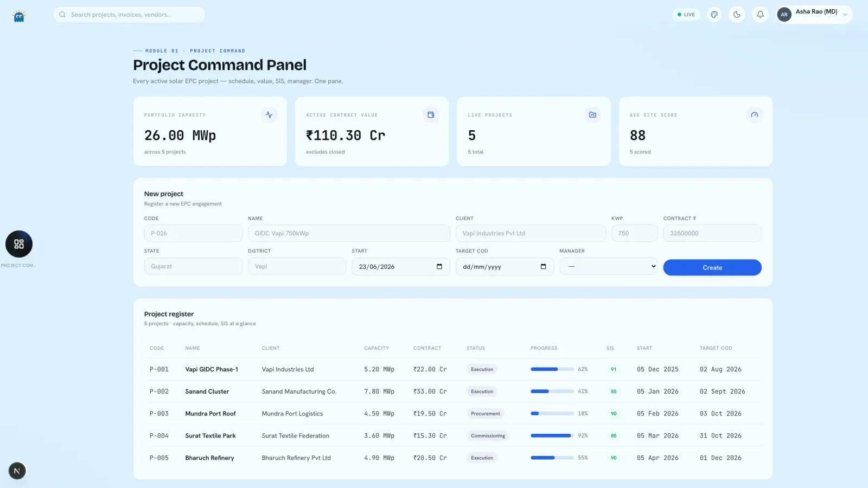Focus the District input field

click(x=297, y=266)
